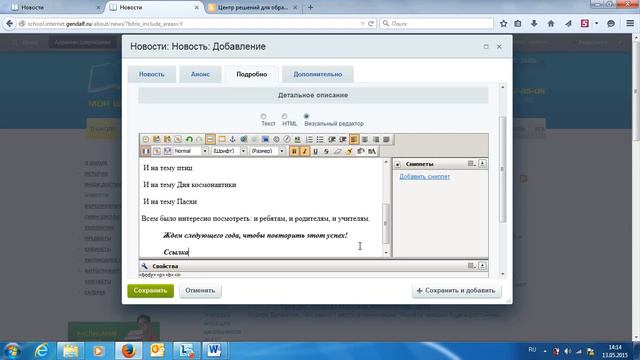Image resolution: width=640 pixels, height=360 pixels.
Task: Justify the text in the editor
Action: pos(386,140)
